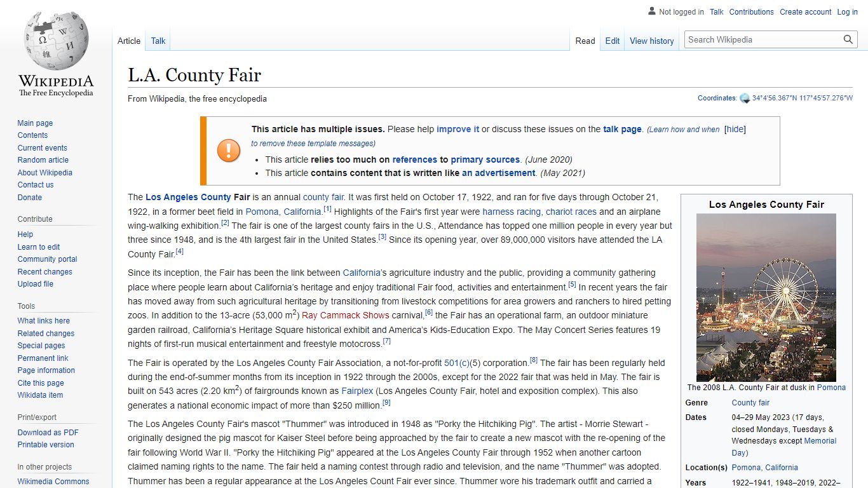
Task: Go to Main page in sidebar
Action: point(35,123)
